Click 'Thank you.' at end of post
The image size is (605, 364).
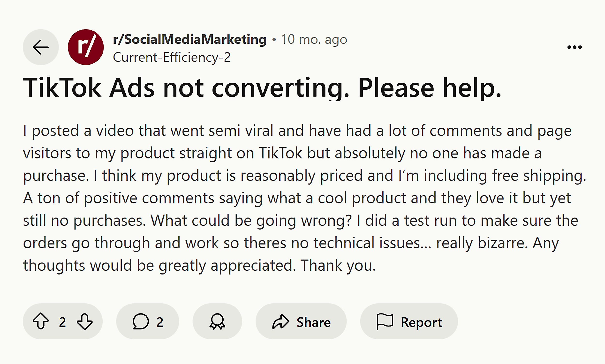(x=338, y=265)
